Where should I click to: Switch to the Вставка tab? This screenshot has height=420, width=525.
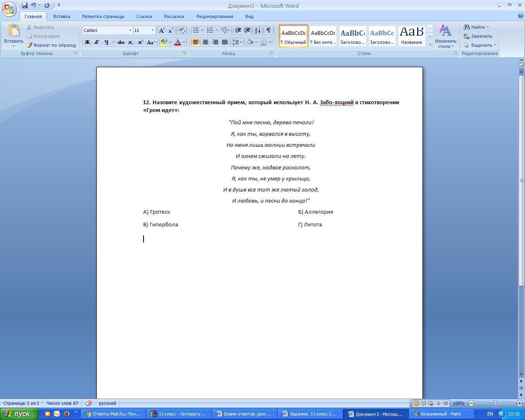coord(62,16)
